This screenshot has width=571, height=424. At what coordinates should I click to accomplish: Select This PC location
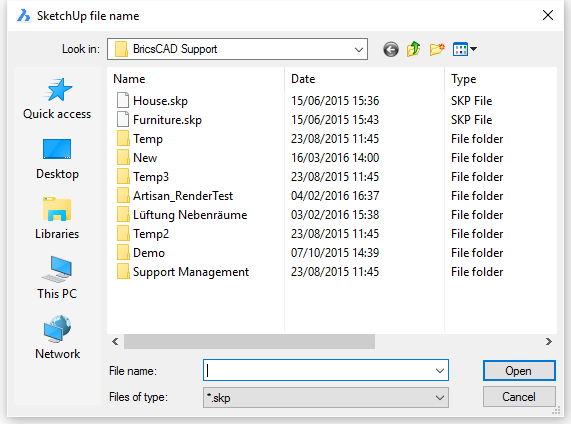(x=57, y=278)
